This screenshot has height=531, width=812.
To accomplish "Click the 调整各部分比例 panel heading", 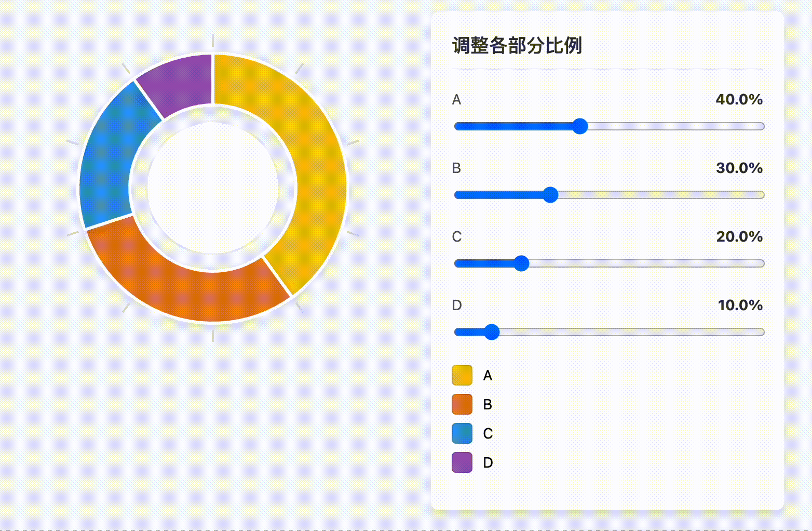I will [x=517, y=46].
